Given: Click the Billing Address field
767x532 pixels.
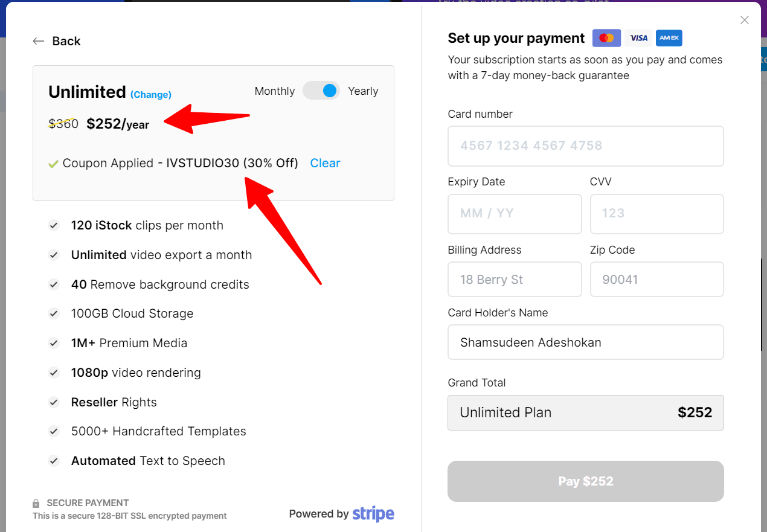Looking at the screenshot, I should pyautogui.click(x=514, y=279).
